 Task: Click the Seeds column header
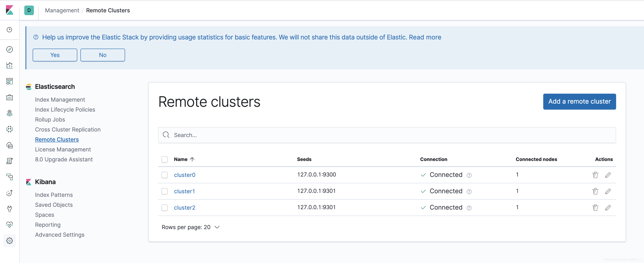pos(304,159)
